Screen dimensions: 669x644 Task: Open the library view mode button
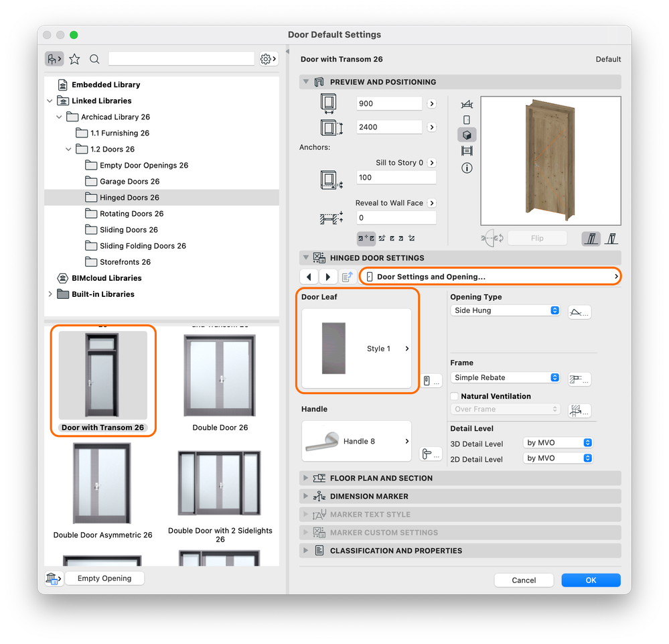(54, 59)
